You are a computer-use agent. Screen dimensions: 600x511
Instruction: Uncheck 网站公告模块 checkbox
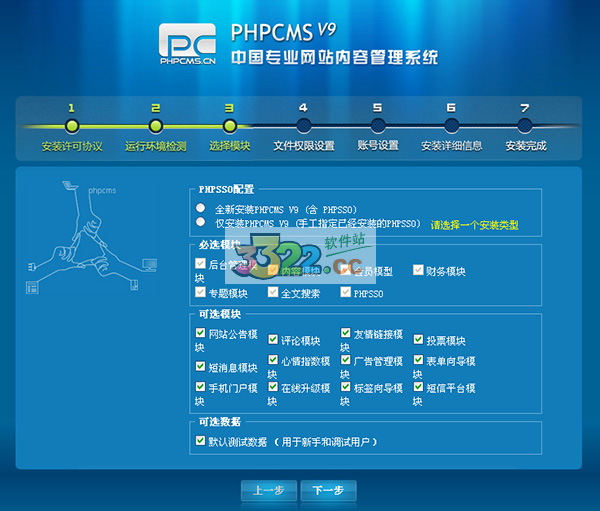200,333
